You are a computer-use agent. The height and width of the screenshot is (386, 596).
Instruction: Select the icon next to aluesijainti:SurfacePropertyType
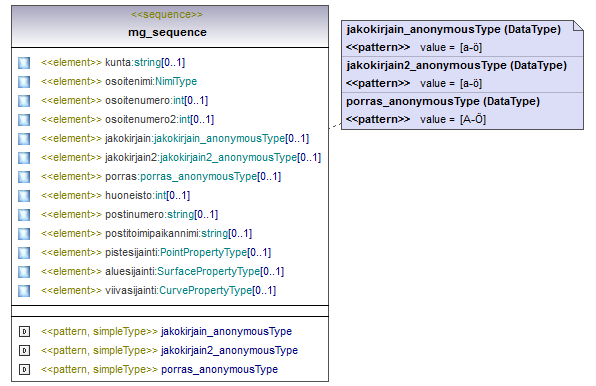tap(24, 272)
